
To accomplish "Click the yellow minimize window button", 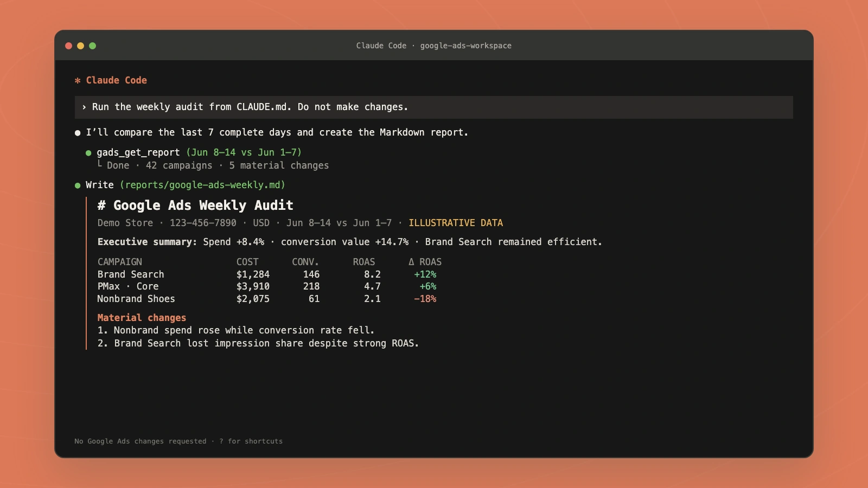I will tap(80, 46).
